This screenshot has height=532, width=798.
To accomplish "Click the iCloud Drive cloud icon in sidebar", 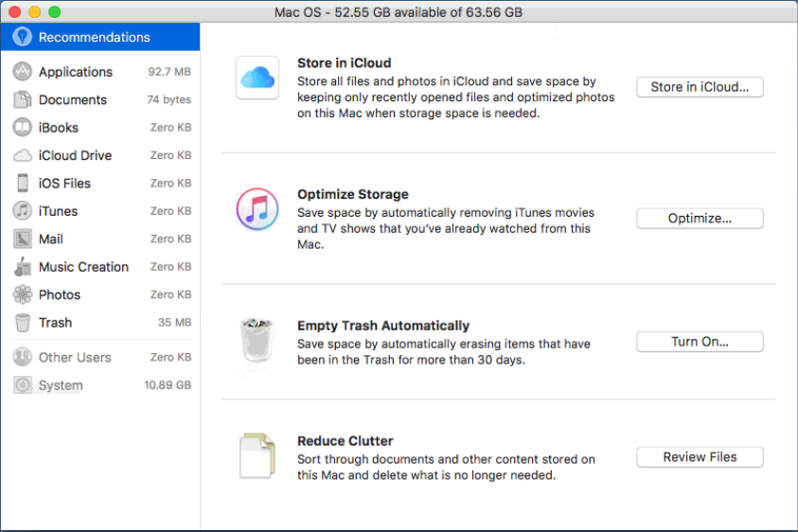I will (x=23, y=155).
